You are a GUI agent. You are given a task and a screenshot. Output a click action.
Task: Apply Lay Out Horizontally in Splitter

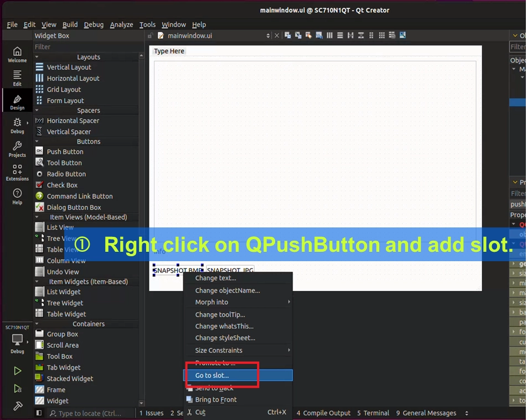point(350,35)
